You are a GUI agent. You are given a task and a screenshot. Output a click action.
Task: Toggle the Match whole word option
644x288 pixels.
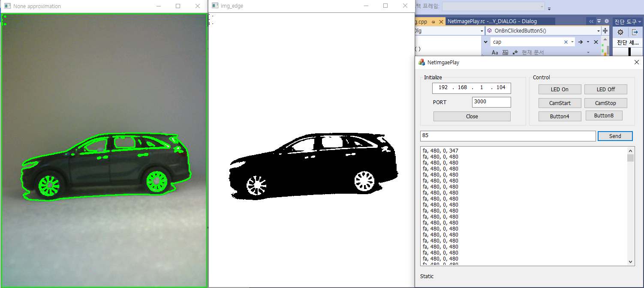[505, 52]
